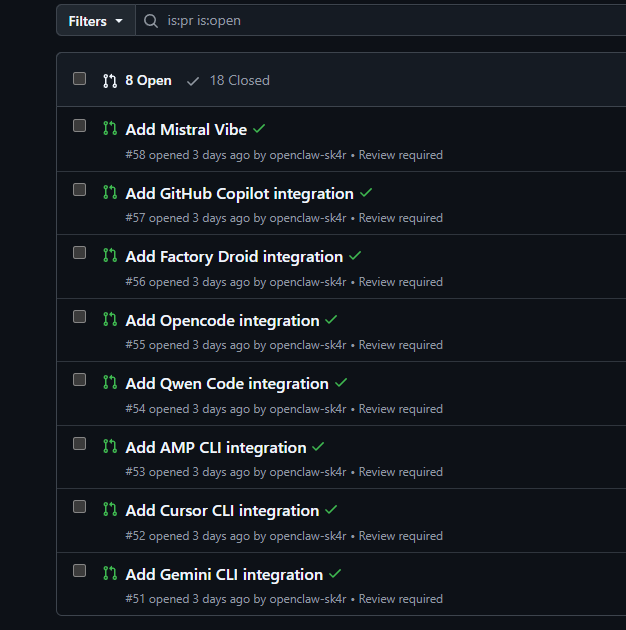
Task: Click Review required on PR #58
Action: (x=401, y=155)
